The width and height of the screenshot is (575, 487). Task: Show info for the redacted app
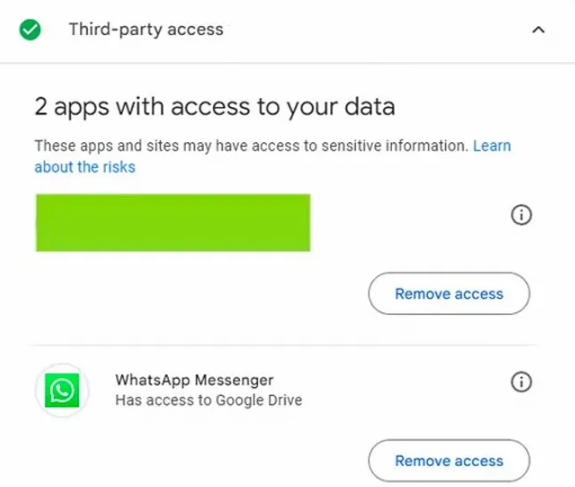pos(521,215)
